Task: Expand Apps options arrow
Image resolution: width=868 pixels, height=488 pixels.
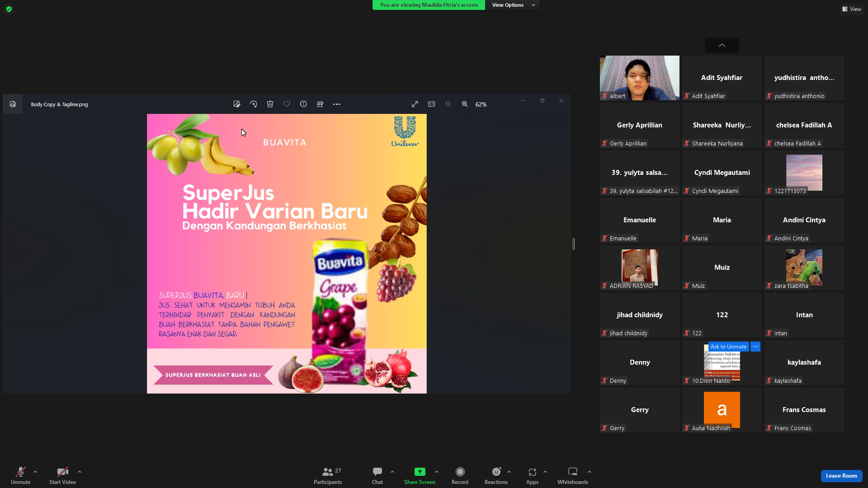Action: tap(545, 472)
